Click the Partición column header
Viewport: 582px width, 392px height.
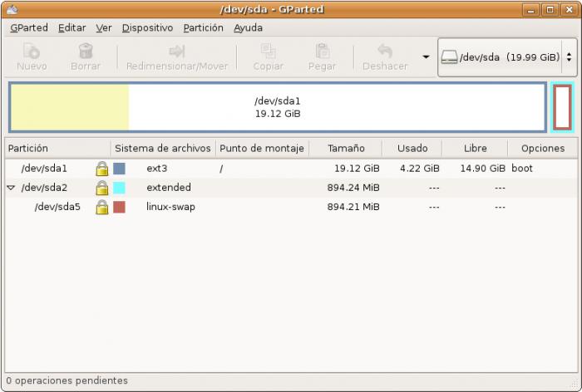[58, 149]
